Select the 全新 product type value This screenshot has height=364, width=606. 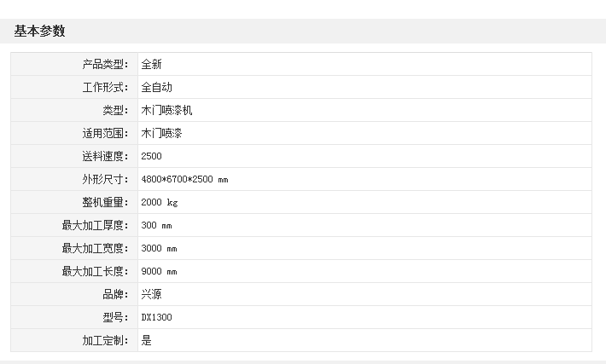coord(152,65)
